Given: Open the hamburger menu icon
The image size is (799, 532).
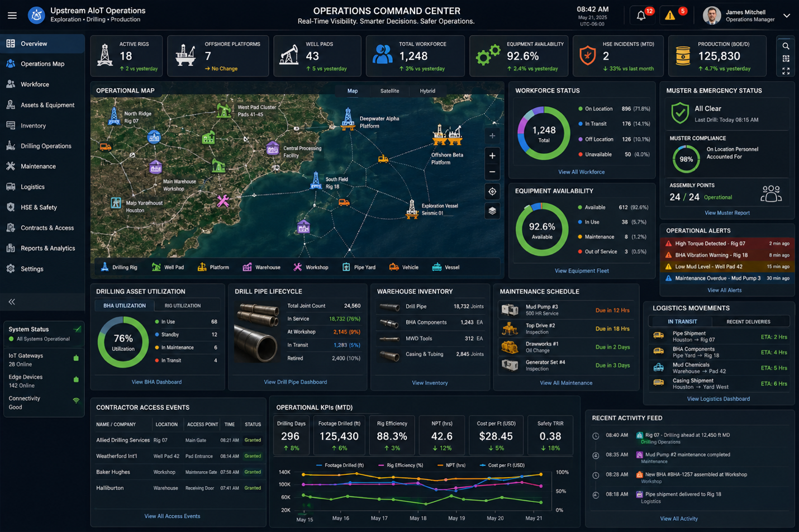Looking at the screenshot, I should pos(12,16).
